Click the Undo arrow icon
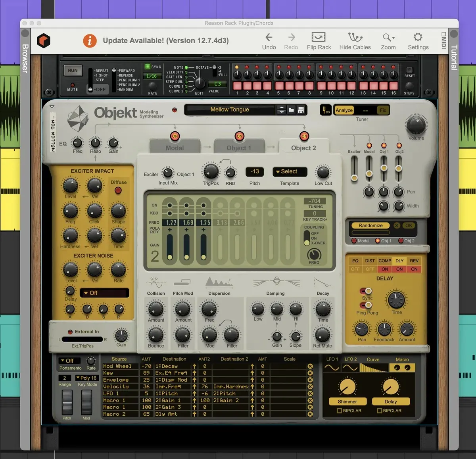This screenshot has width=476, height=459. pyautogui.click(x=269, y=37)
